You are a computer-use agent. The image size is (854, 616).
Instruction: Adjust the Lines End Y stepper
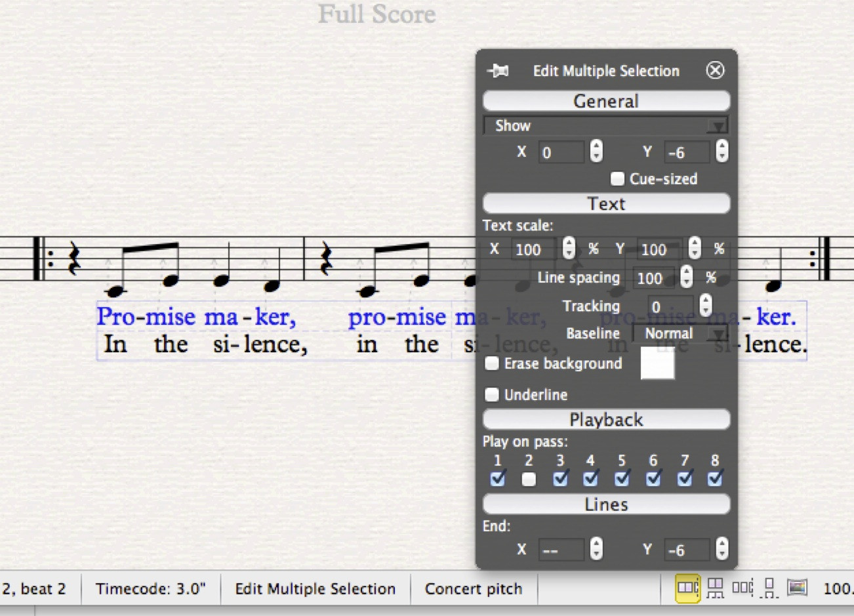coord(722,549)
